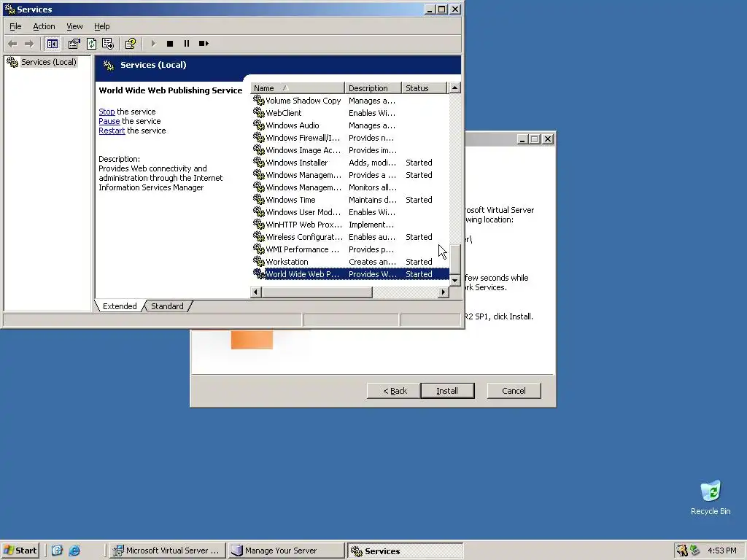The width and height of the screenshot is (747, 560).
Task: Open the Start menu
Action: pyautogui.click(x=20, y=551)
